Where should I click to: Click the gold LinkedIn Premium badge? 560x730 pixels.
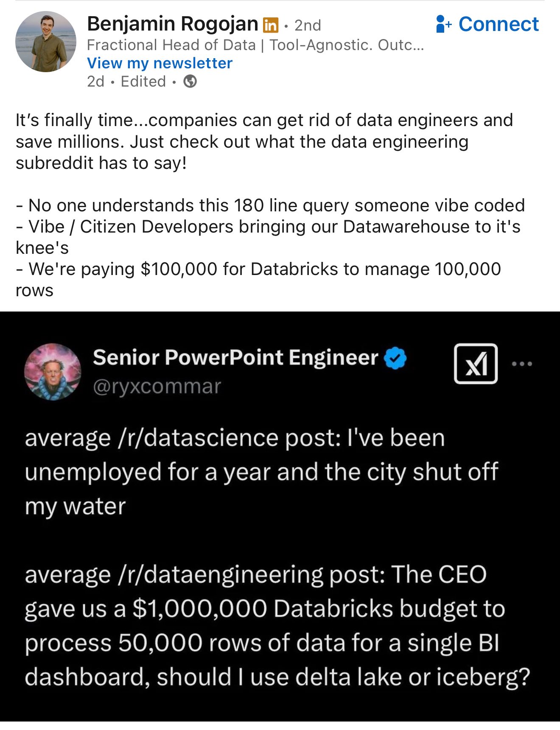tap(271, 25)
